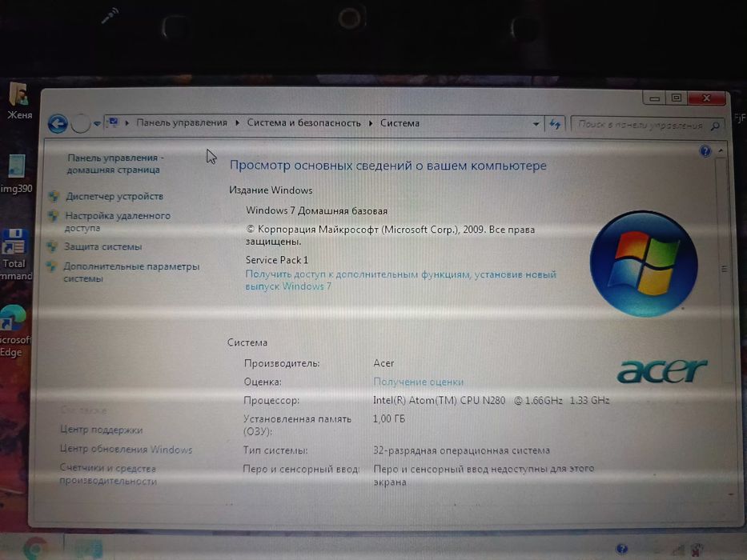Image resolution: width=747 pixels, height=560 pixels.
Task: Select the Microsoft Edge desktop shortcut
Action: tap(14, 331)
